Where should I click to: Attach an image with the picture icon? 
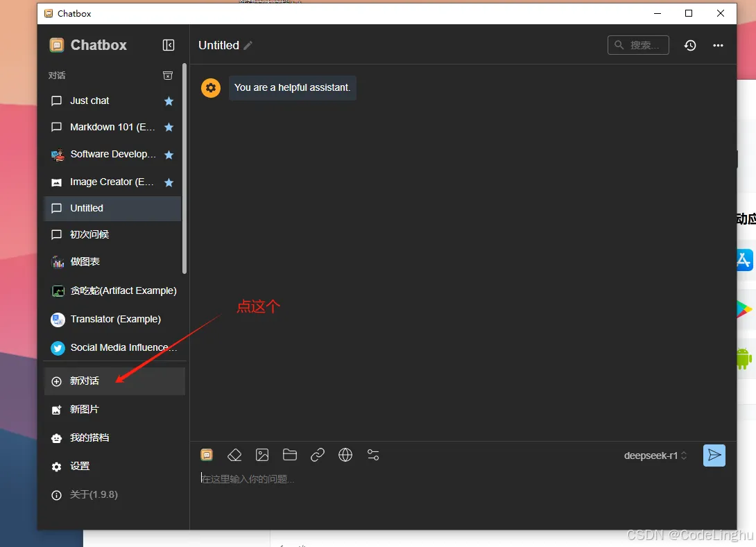tap(262, 455)
